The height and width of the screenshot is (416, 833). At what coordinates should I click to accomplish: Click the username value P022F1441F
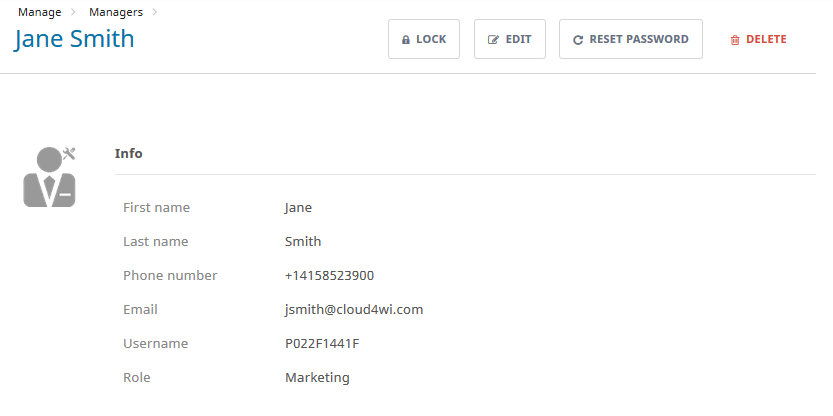click(322, 344)
